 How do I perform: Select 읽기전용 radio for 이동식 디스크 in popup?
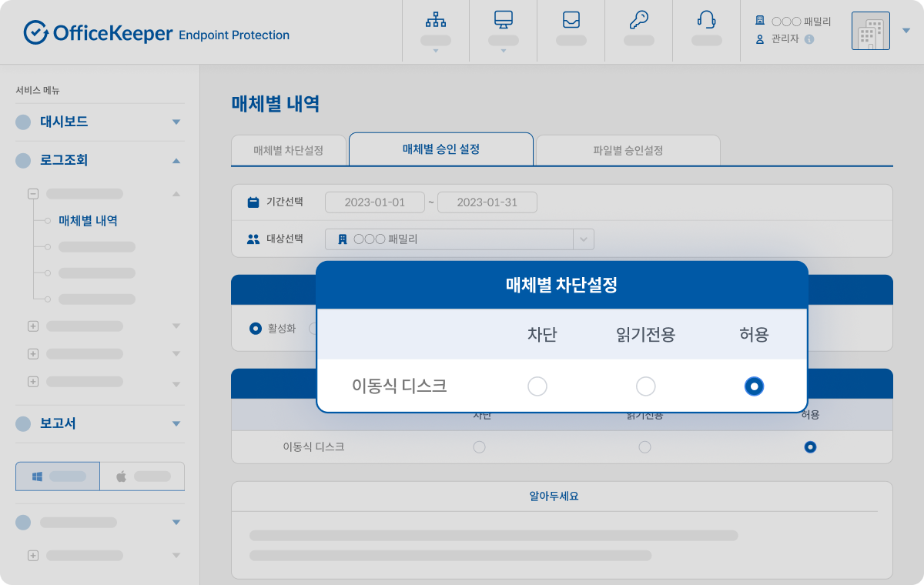[645, 386]
